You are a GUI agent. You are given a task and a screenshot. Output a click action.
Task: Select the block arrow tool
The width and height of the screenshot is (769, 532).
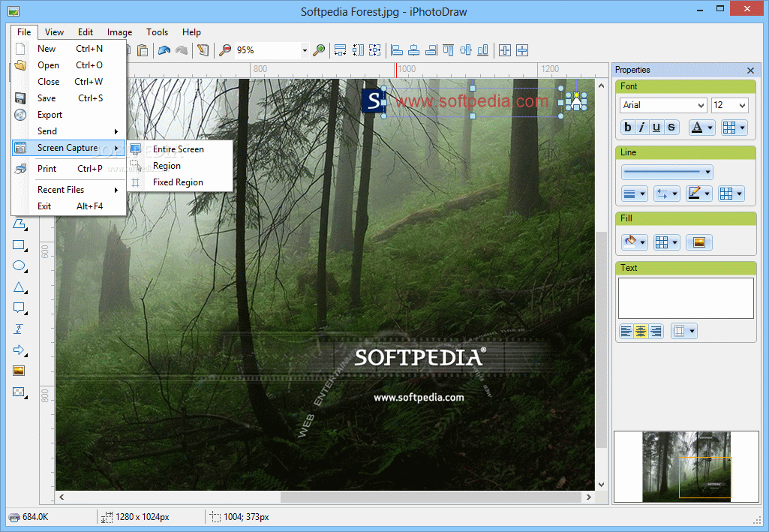[20, 350]
